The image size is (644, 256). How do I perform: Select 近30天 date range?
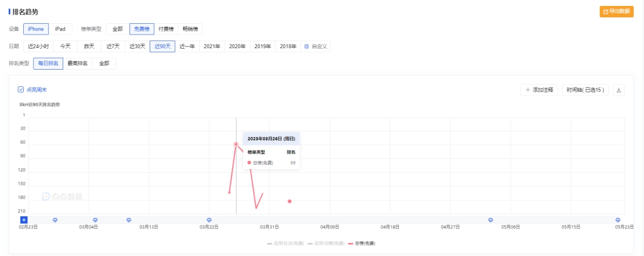pyautogui.click(x=137, y=46)
